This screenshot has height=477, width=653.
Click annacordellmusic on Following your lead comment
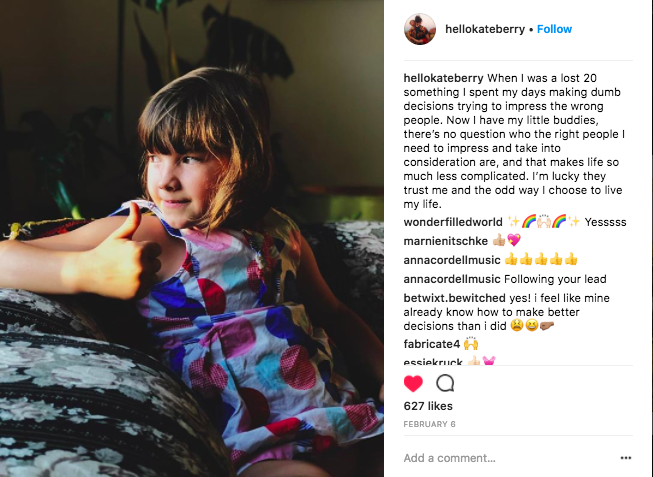pyautogui.click(x=452, y=279)
